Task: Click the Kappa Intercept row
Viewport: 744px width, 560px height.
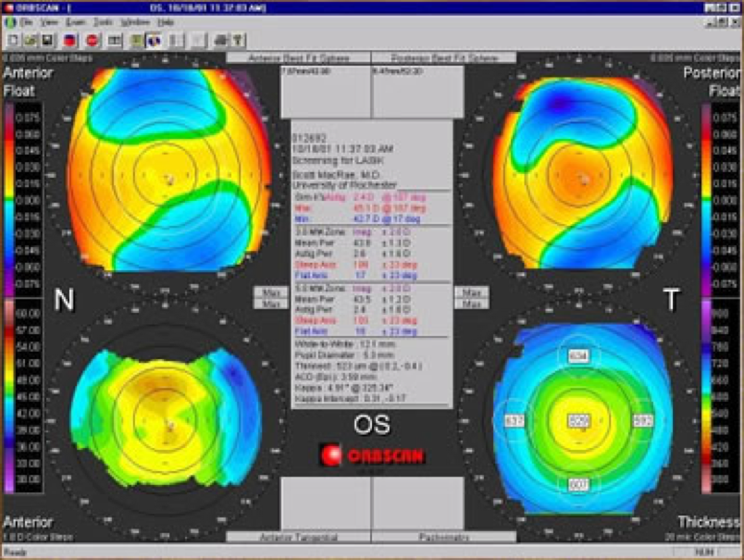Action: pos(350,398)
